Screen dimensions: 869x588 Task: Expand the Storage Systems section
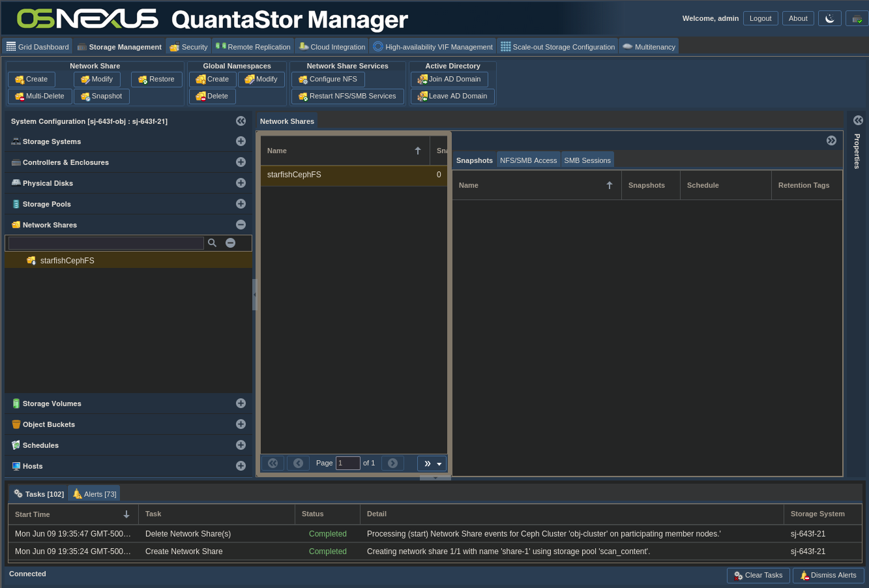[x=241, y=141]
